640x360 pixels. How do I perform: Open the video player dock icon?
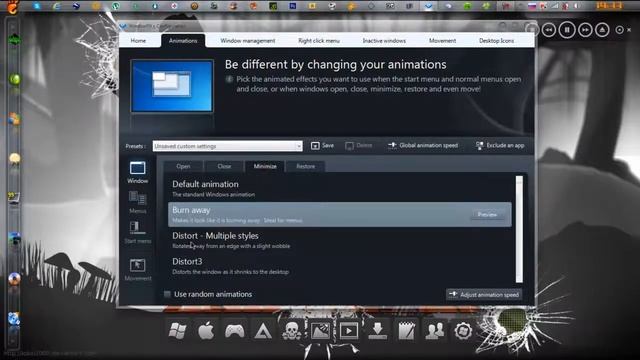349,331
